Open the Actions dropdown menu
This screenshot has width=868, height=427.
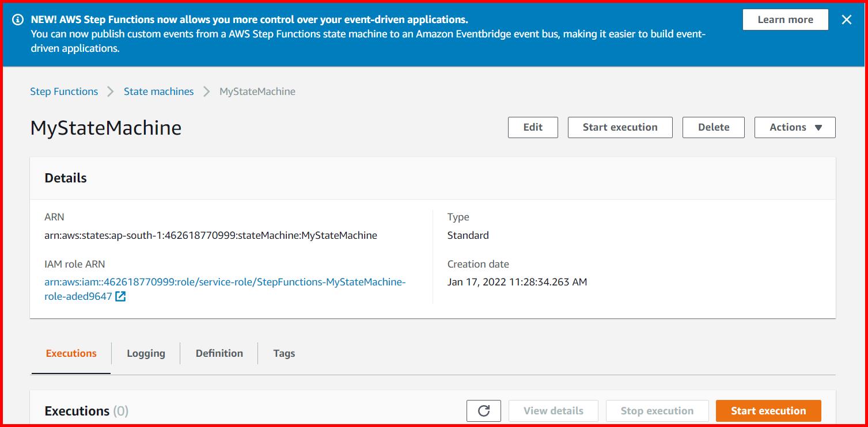pyautogui.click(x=795, y=127)
